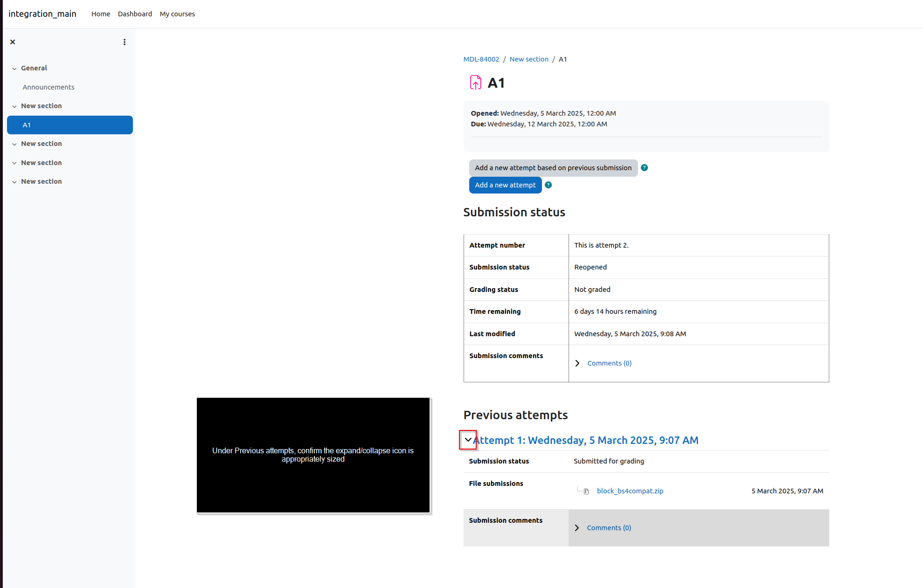
Task: Click Add a new attempt based on previous submission
Action: tap(553, 168)
